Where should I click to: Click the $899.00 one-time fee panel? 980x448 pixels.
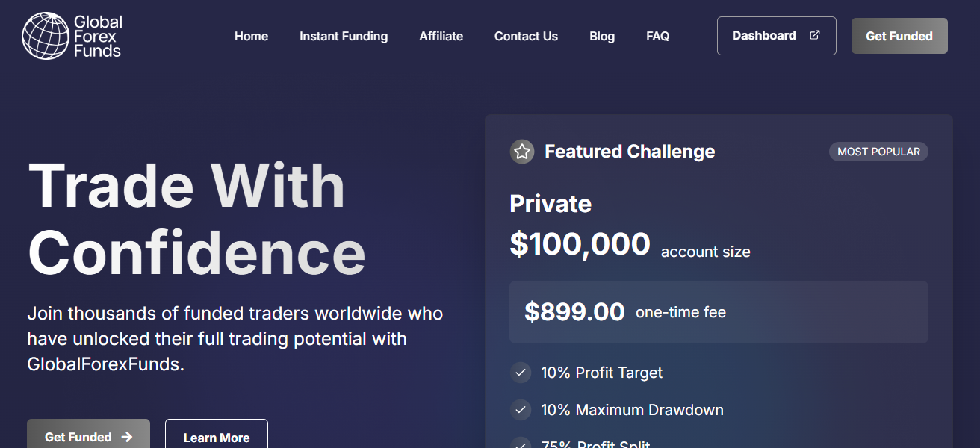coord(719,311)
